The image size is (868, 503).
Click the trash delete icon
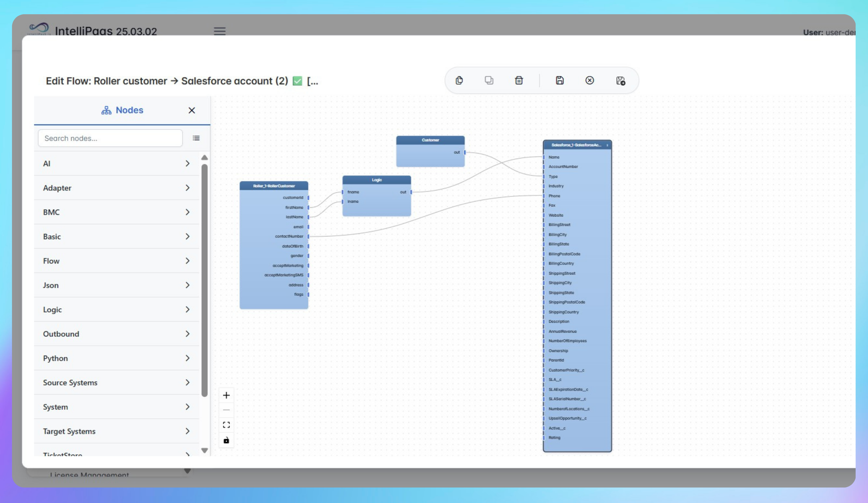[519, 80]
